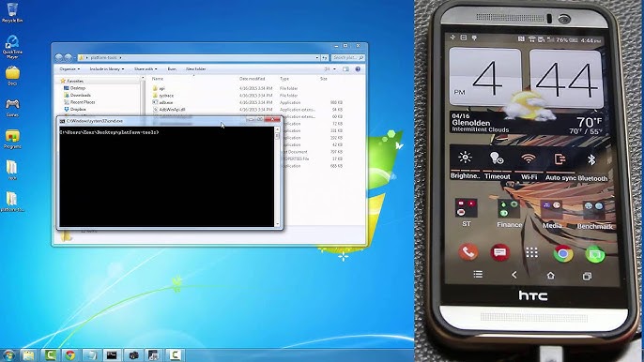Open the camera icon on taskbar
Image resolution: width=644 pixels, height=362 pixels.
[133, 354]
